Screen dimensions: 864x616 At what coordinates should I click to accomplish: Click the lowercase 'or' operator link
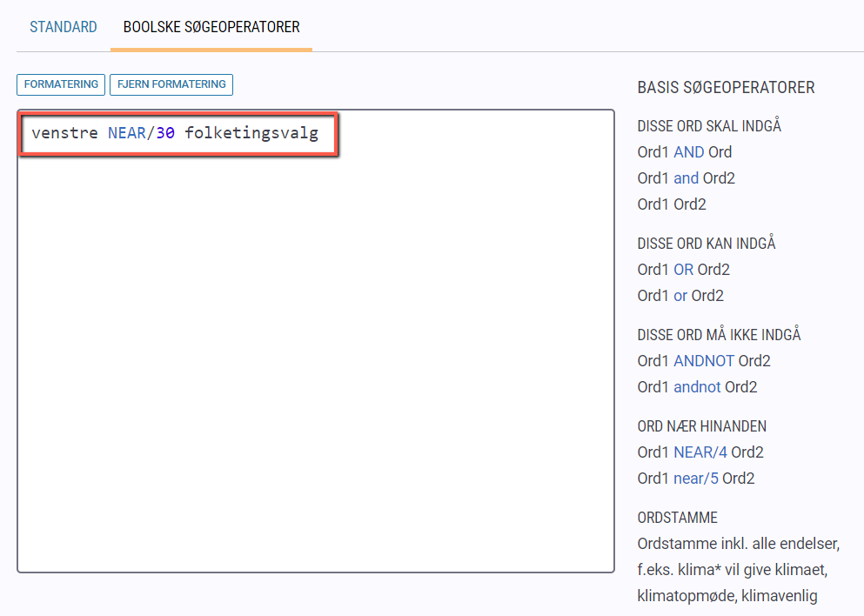click(x=680, y=296)
